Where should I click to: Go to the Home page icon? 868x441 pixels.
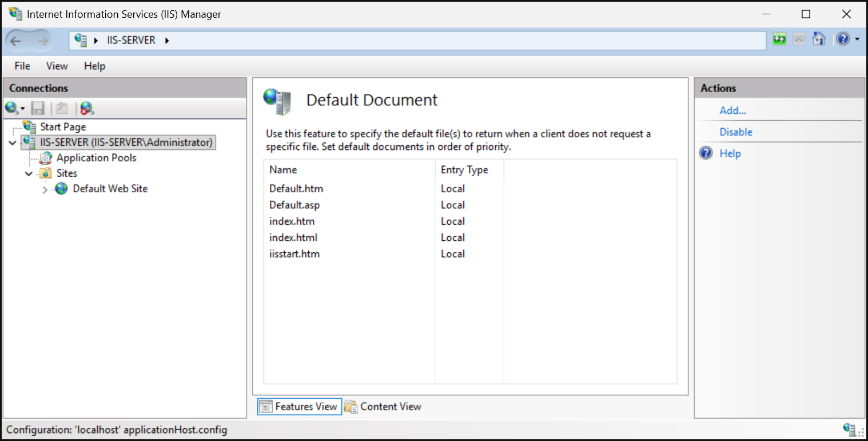[x=819, y=39]
